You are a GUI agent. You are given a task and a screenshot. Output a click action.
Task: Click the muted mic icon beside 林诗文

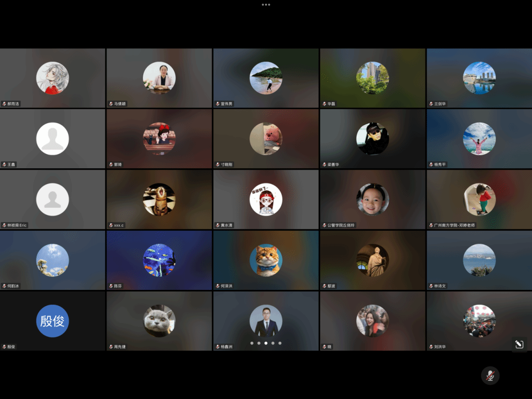(431, 286)
